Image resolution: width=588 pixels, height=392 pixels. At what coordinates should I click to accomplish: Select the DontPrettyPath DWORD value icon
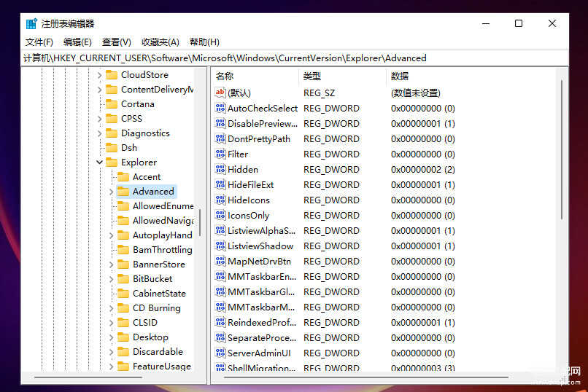(x=220, y=138)
